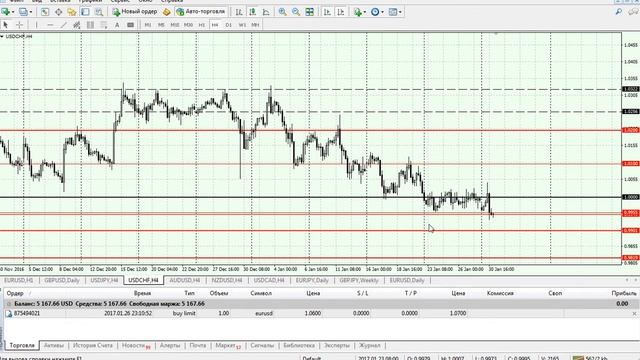
Task: Click the Новый ордер button
Action: (135, 12)
